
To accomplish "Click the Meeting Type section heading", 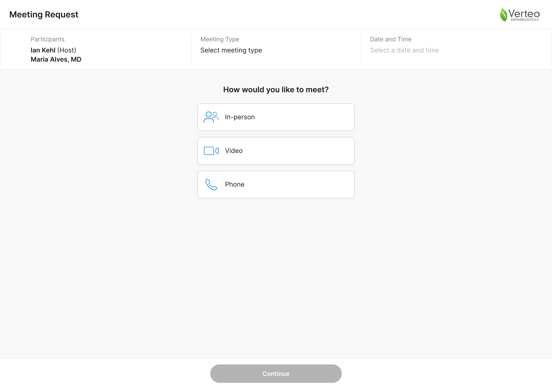I will click(x=220, y=39).
